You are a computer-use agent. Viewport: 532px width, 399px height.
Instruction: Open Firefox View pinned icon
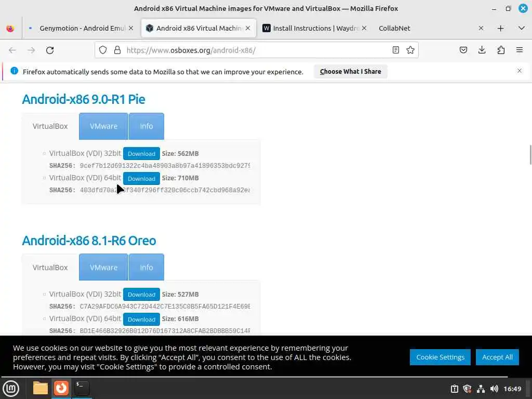[x=10, y=29]
